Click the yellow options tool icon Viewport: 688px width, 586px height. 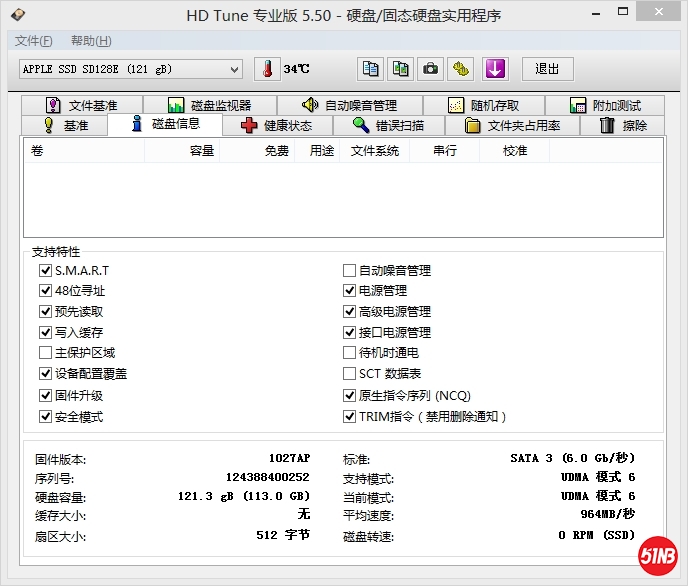[x=460, y=69]
